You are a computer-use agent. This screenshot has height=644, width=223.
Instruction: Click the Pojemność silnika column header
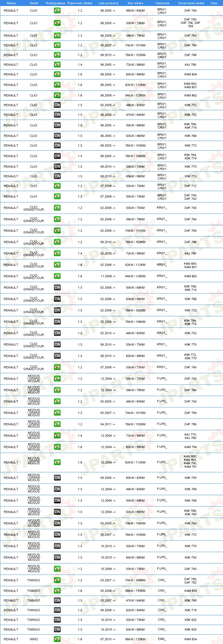point(80,3)
